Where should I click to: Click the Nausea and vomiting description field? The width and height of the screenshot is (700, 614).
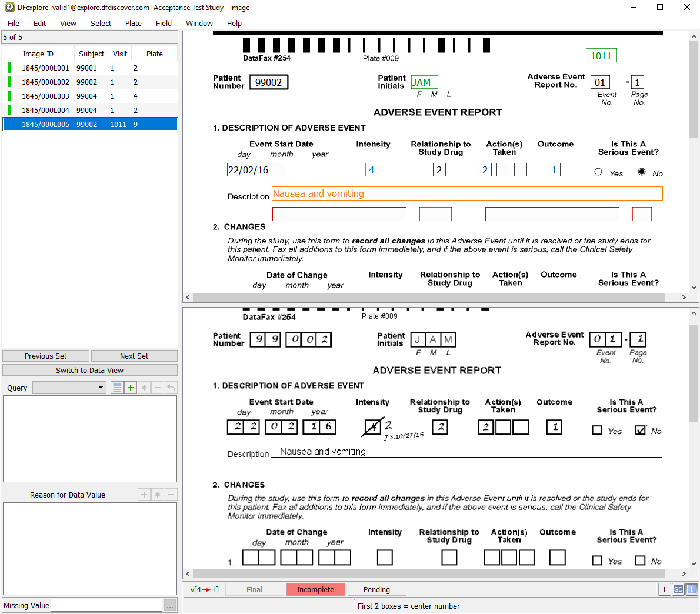[467, 193]
